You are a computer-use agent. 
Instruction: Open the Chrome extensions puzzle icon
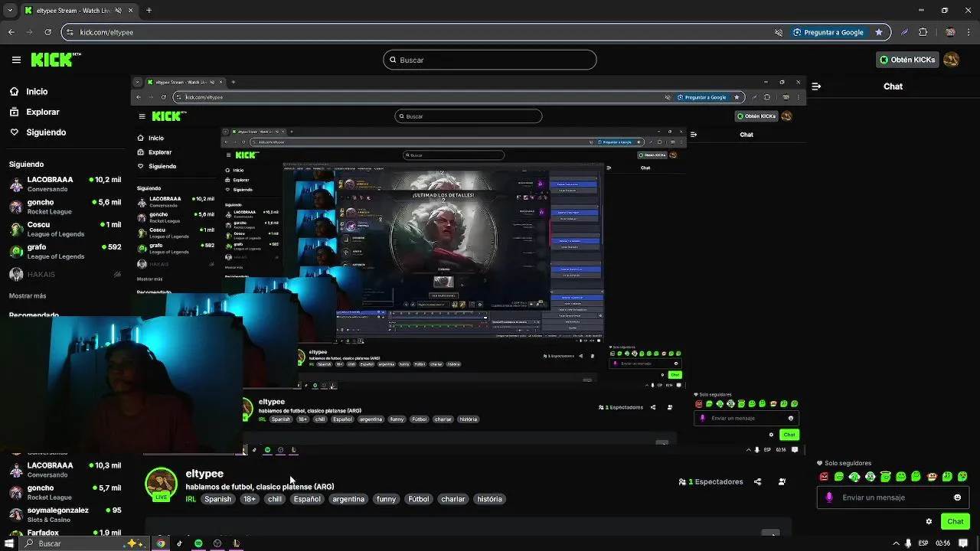pyautogui.click(x=923, y=32)
